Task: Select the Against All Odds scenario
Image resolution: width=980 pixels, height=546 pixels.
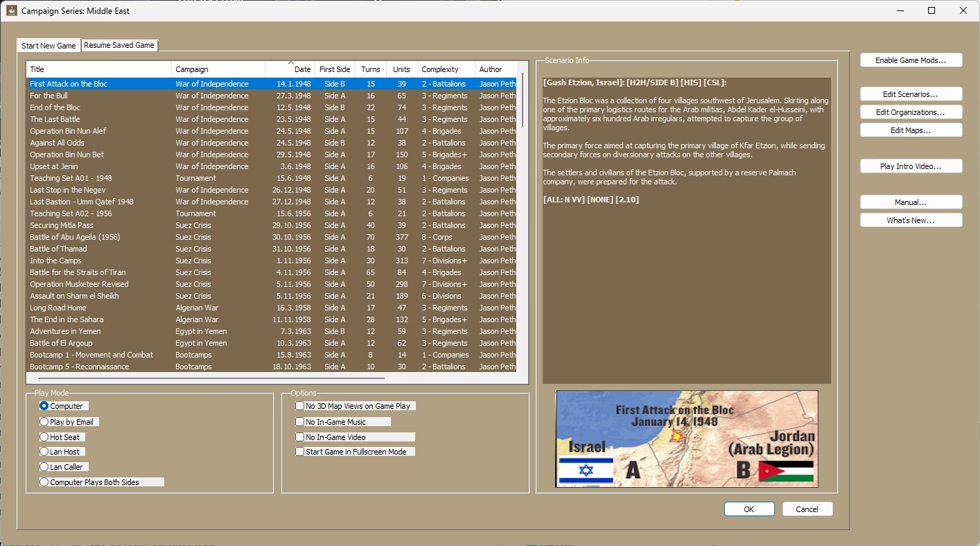Action: pos(271,143)
